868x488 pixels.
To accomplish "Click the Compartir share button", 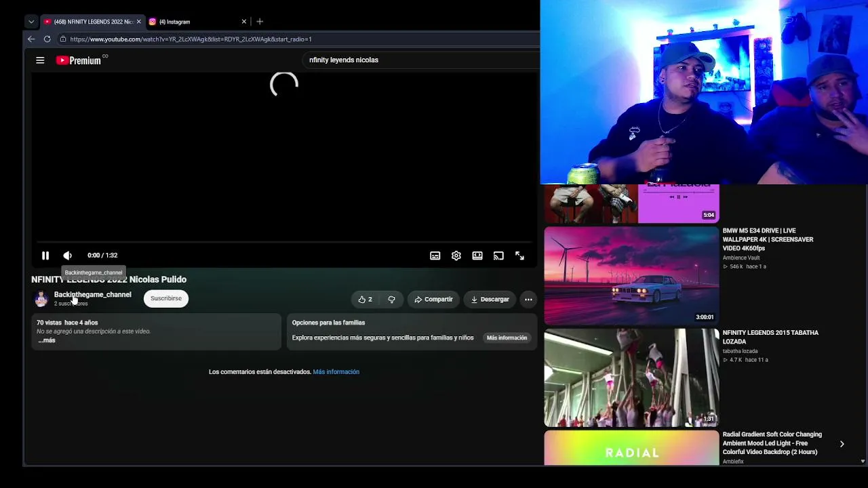I will (x=433, y=299).
